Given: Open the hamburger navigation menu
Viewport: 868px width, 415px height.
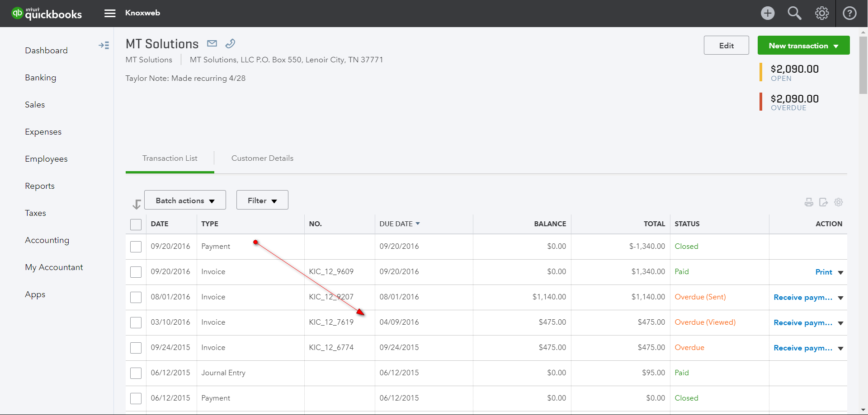Looking at the screenshot, I should click(x=110, y=13).
